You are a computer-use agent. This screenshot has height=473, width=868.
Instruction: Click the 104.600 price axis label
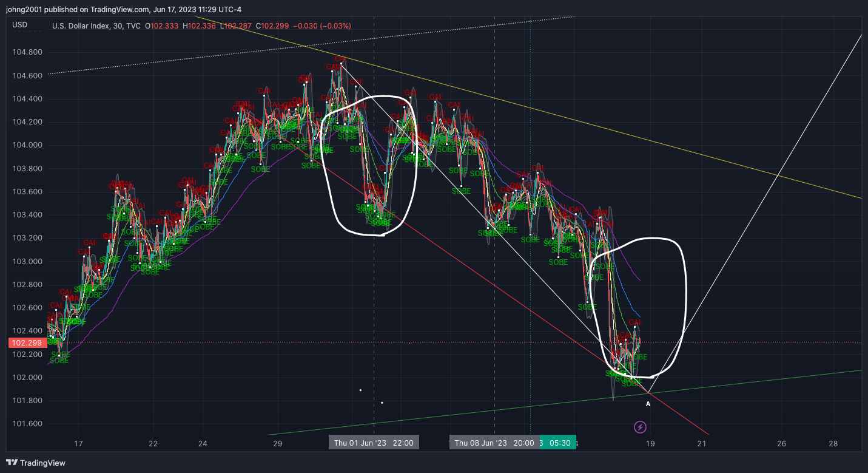27,75
